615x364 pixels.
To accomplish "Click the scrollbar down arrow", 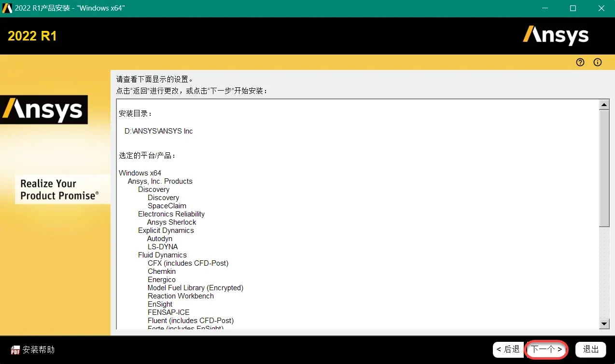I will [x=604, y=324].
